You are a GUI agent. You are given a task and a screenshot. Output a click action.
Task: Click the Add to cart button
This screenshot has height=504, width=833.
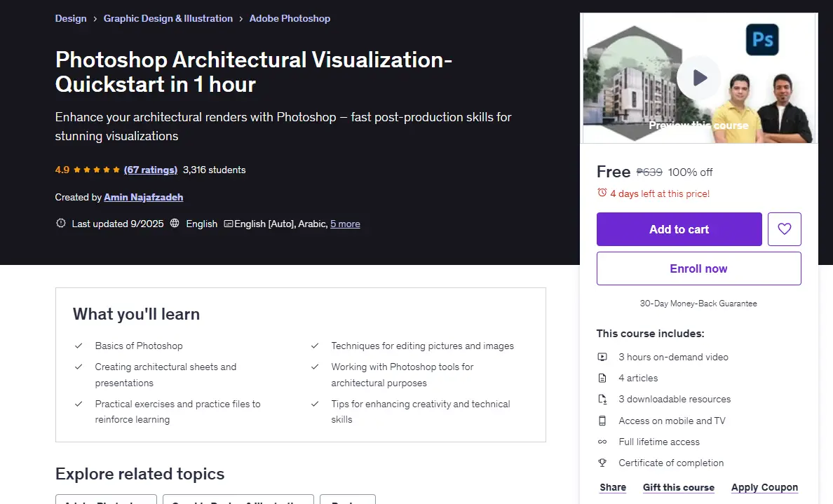click(x=679, y=229)
